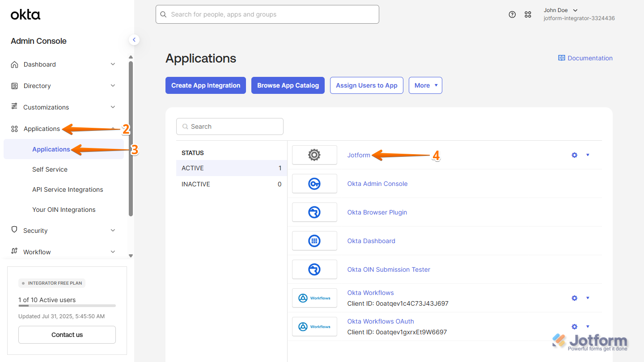Click the Okta Browser Plugin logo
Screen dimensions: 644x362
pyautogui.click(x=314, y=212)
